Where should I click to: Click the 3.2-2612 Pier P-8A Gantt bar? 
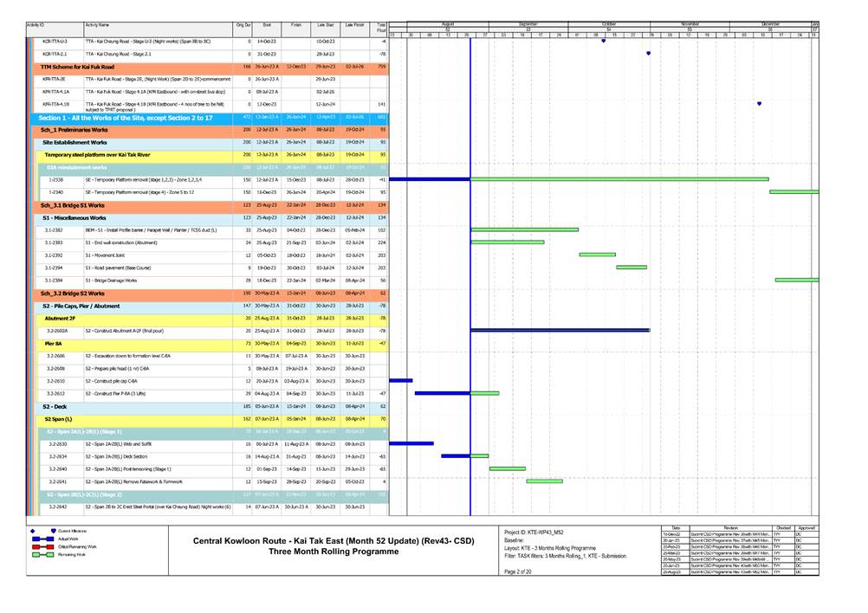tap(442, 393)
